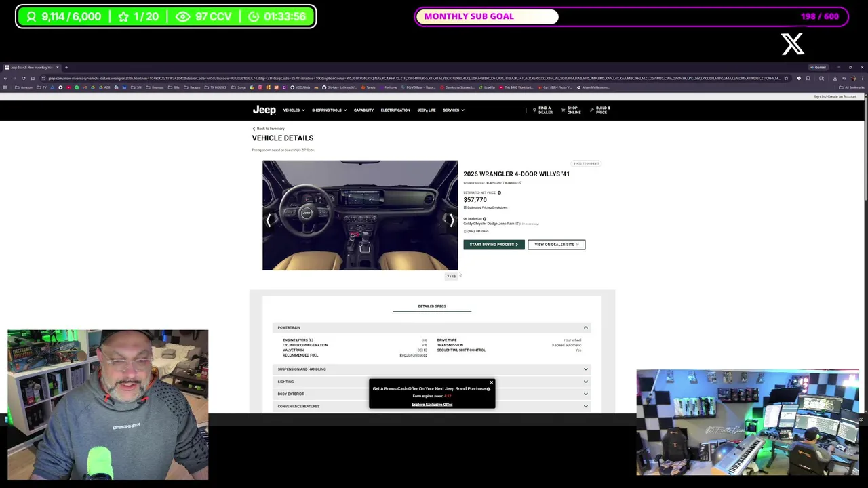Open the Recipes bookmarks folder
868x488 pixels.
[x=192, y=87]
